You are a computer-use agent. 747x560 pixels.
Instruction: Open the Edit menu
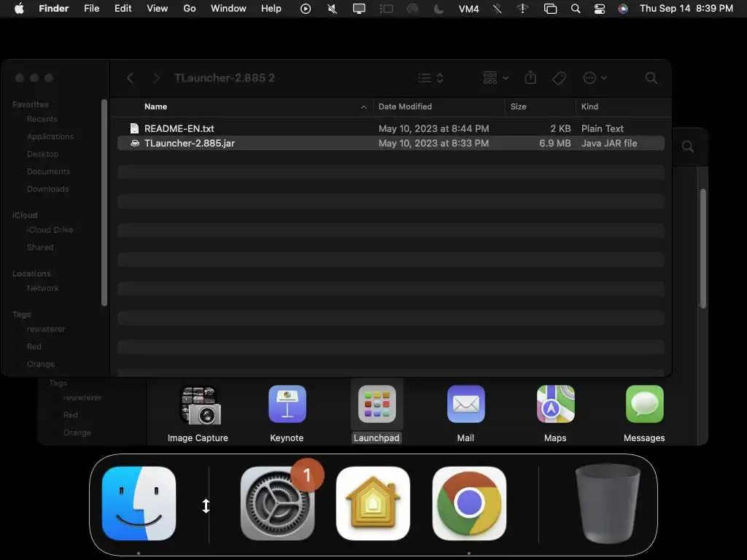[x=123, y=9]
